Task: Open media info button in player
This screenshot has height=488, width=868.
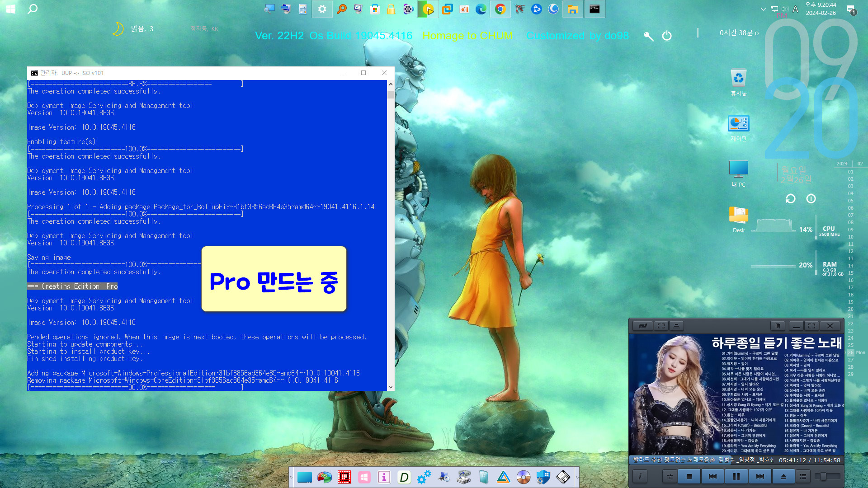Action: pyautogui.click(x=640, y=476)
